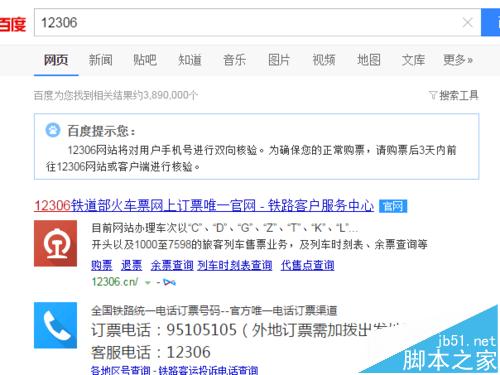The image size is (500, 375).
Task: Click the text 百度为您找到相关结果约3,890,000个
Action: pyautogui.click(x=116, y=96)
